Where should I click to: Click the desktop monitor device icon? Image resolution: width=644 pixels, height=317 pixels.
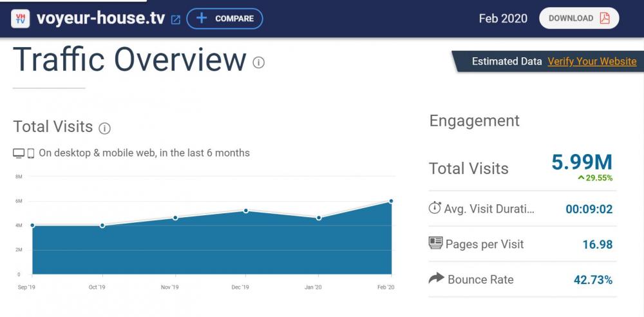coord(19,153)
